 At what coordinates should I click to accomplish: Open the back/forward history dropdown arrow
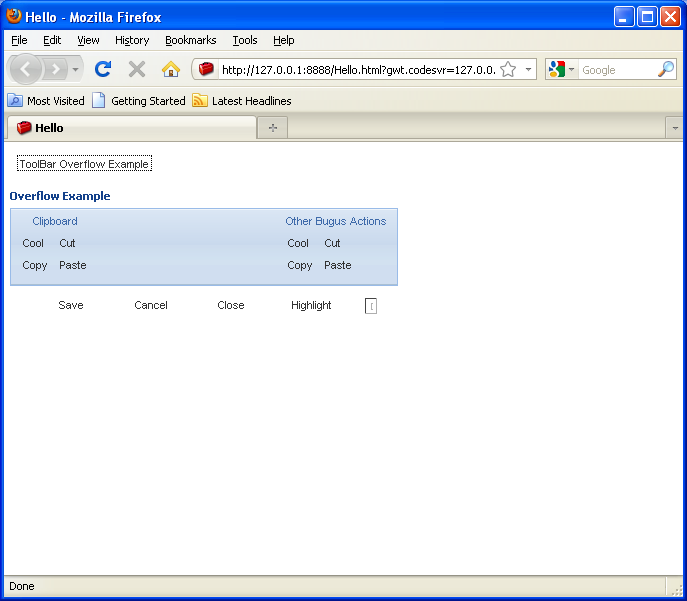(x=75, y=69)
